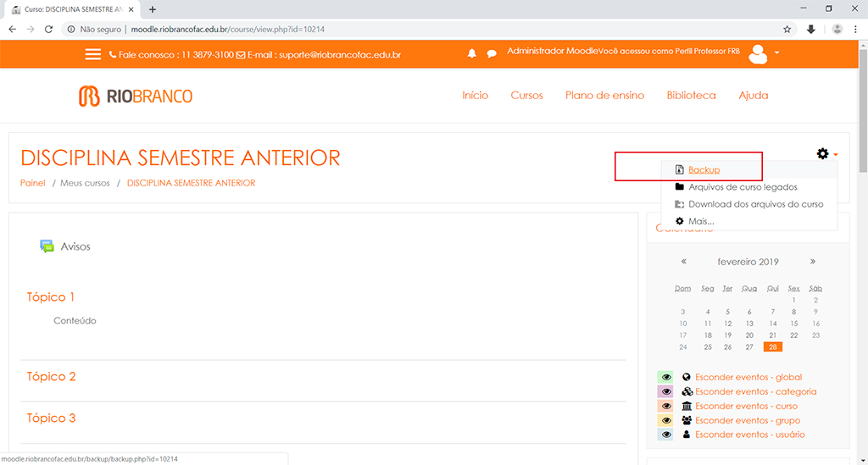Click the Rio Branco logo
Image resolution: width=868 pixels, height=465 pixels.
136,97
